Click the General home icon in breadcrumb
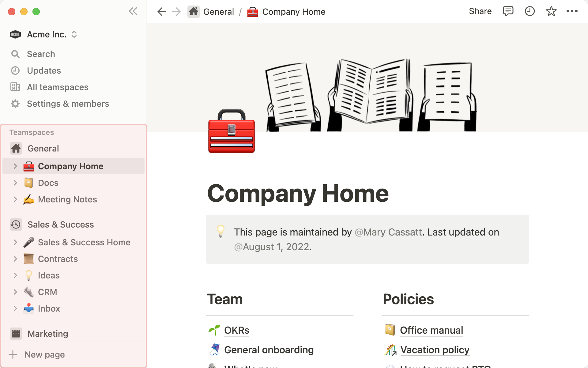 point(194,12)
